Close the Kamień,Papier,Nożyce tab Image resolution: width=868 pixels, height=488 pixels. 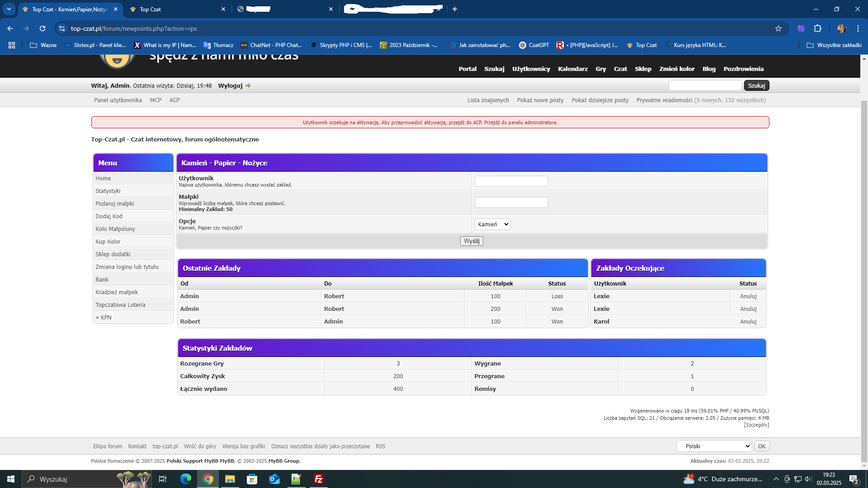(x=116, y=9)
